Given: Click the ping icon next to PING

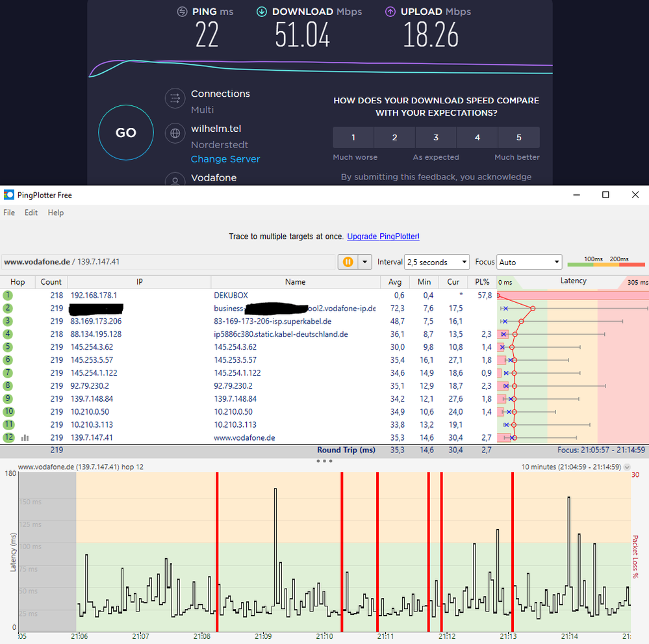Looking at the screenshot, I should [182, 12].
